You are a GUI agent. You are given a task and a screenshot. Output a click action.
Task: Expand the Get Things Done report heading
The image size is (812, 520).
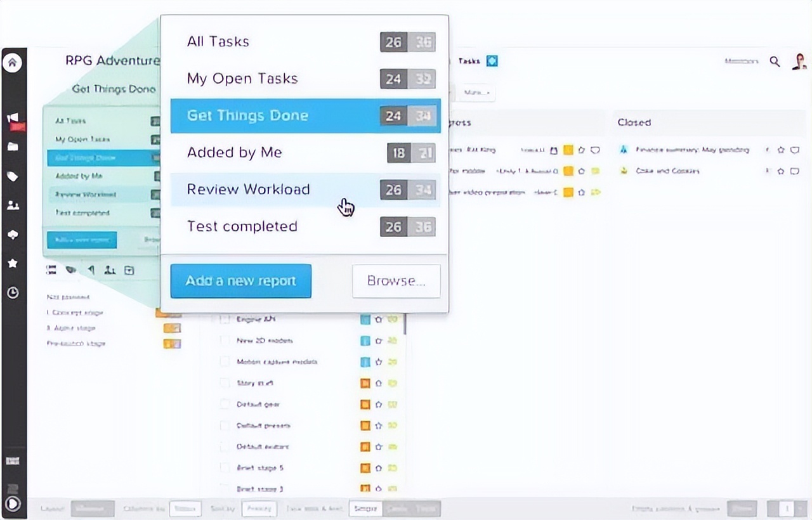pos(114,89)
